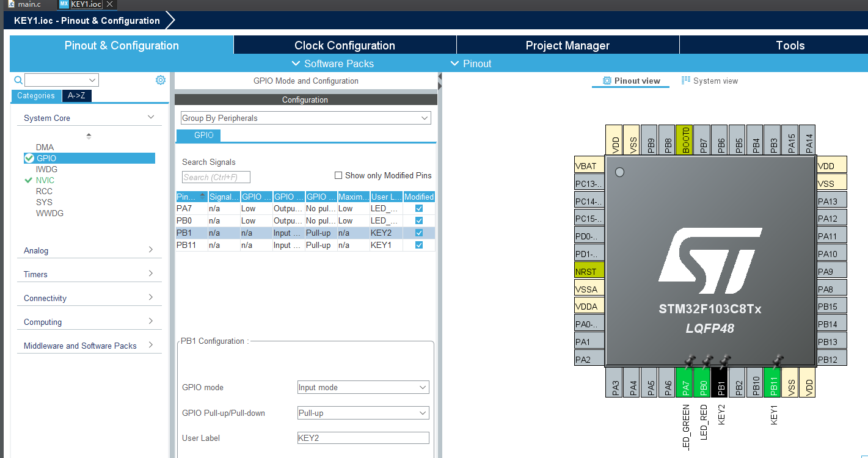
Task: Select SYS in System Core list
Action: pyautogui.click(x=44, y=202)
